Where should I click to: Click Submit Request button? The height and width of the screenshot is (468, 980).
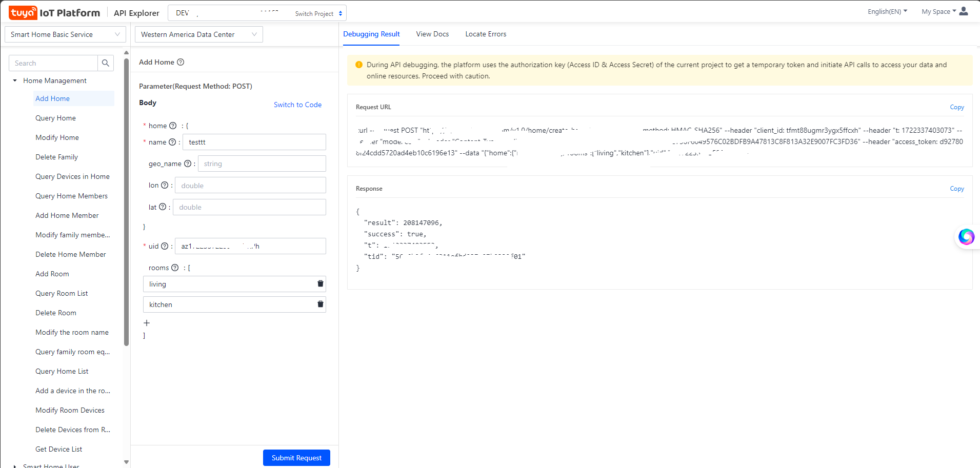pos(296,458)
